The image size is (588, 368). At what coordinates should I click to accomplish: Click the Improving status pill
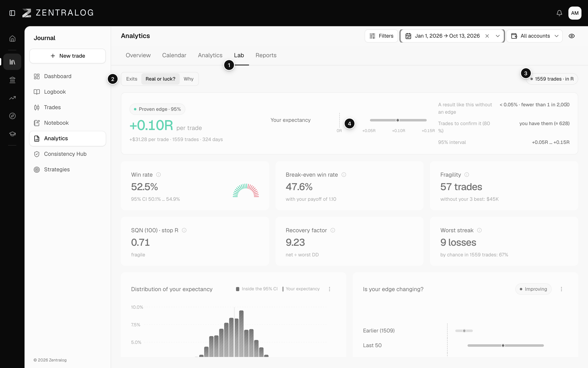[533, 289]
